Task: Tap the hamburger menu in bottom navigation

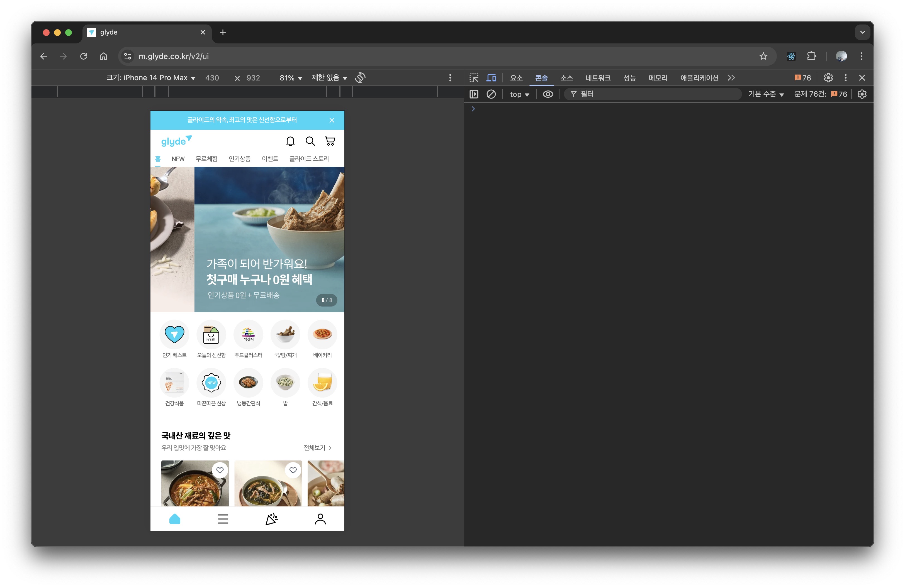Action: 223,519
